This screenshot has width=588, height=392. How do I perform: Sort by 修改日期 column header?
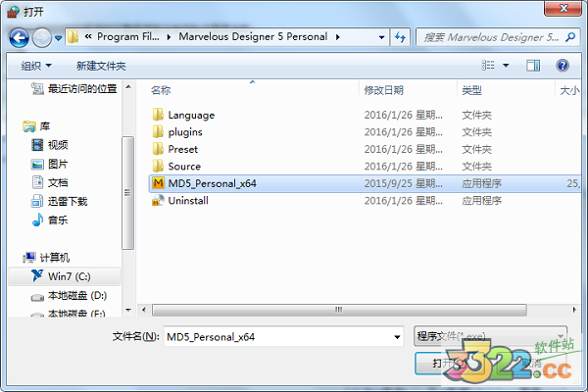[383, 90]
